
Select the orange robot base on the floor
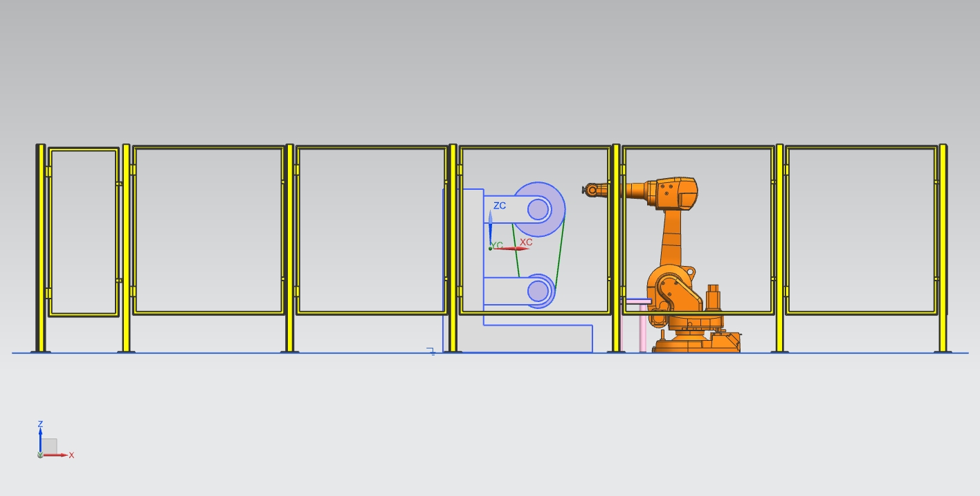698,342
